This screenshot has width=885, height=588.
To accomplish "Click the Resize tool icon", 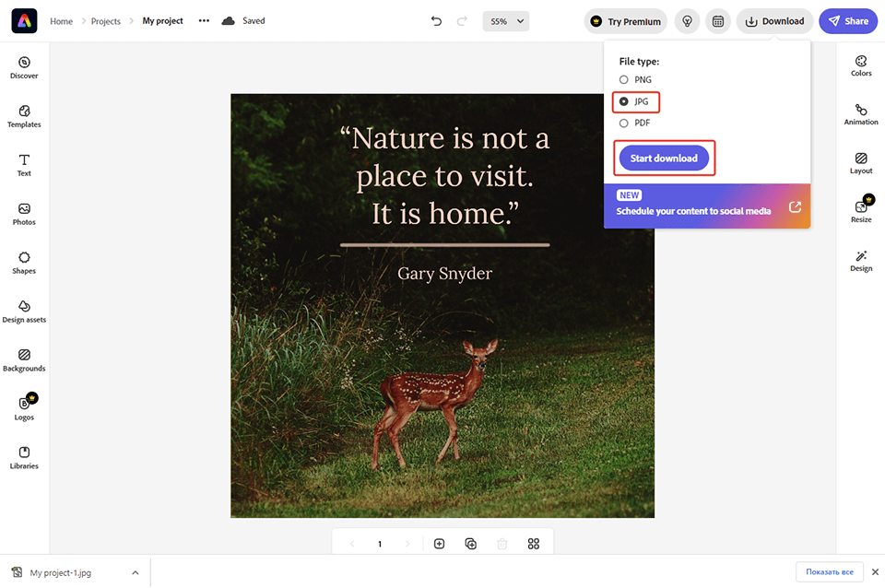I will (x=861, y=208).
